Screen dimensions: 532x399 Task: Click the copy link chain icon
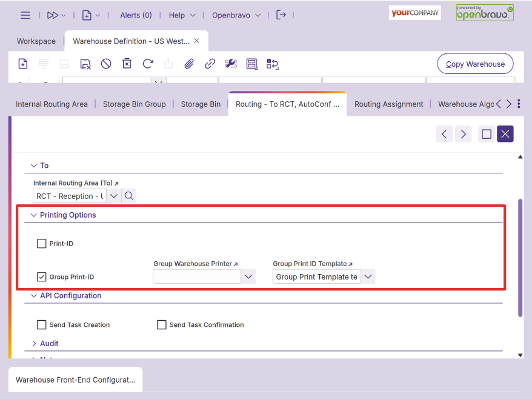(210, 64)
